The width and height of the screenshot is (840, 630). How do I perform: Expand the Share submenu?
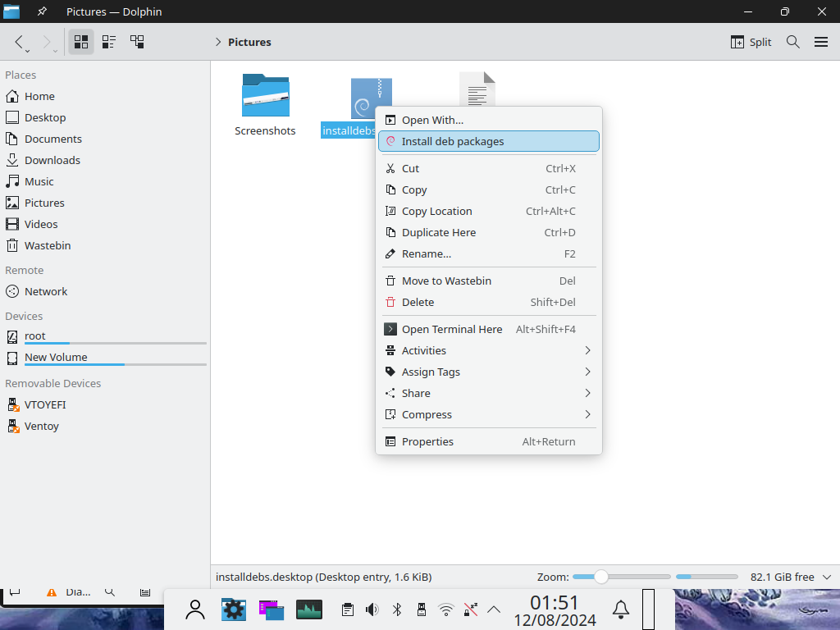[x=489, y=393]
